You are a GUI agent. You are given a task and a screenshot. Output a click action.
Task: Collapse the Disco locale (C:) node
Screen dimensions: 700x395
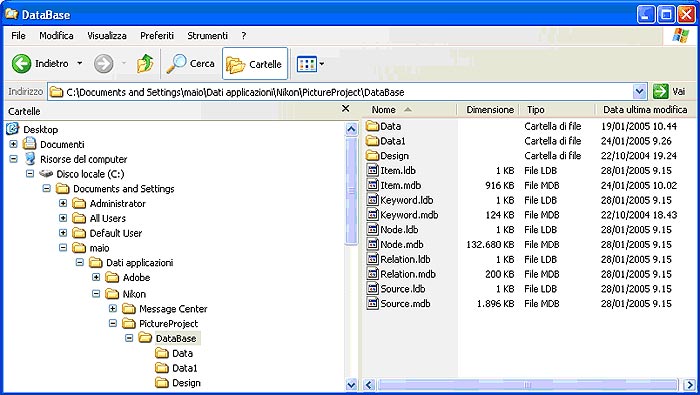pyautogui.click(x=30, y=174)
